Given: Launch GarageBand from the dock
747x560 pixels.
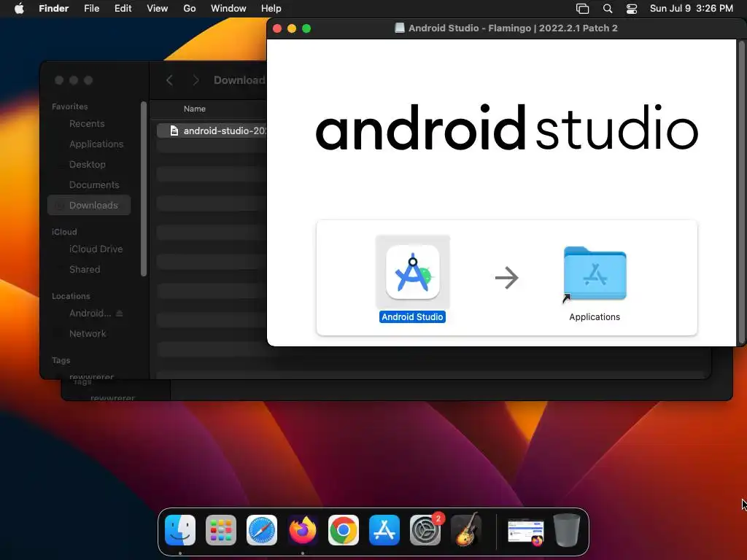Looking at the screenshot, I should coord(466,530).
